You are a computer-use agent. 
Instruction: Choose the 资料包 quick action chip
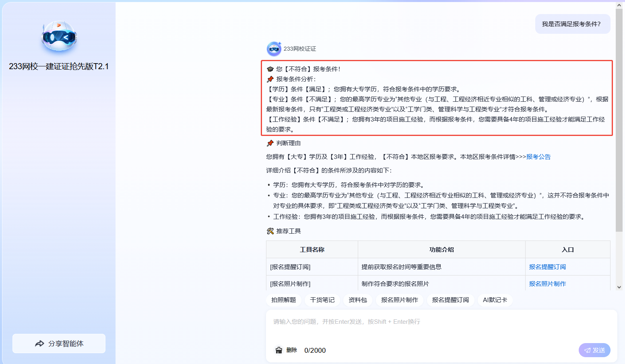point(358,300)
